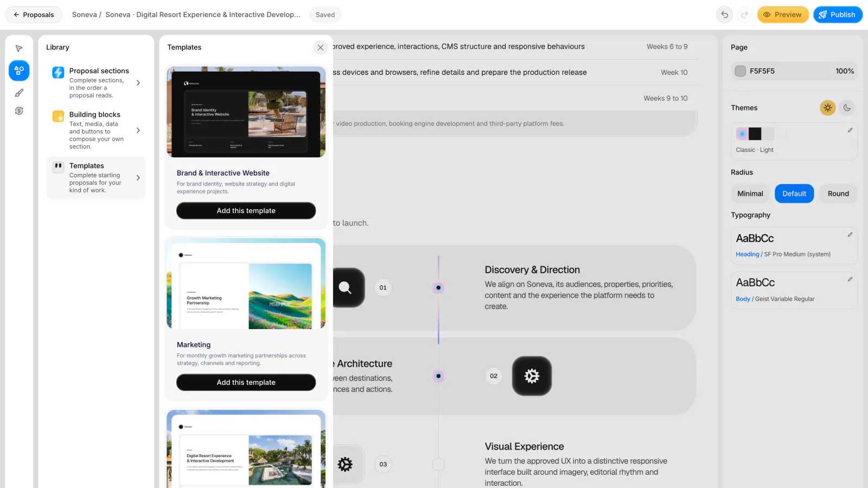
Task: Click the gear icon beside step 03
Action: tap(346, 464)
